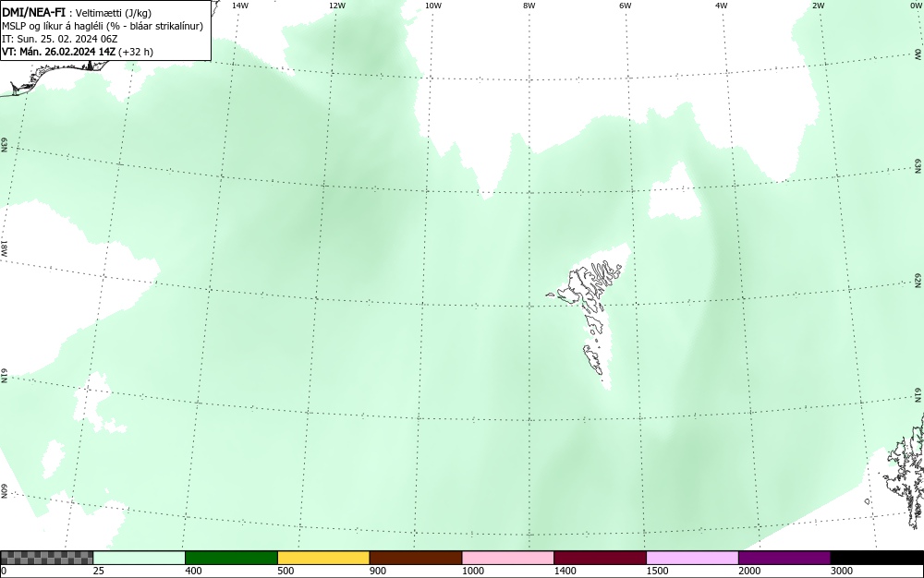The width and height of the screenshot is (924, 578).
Task: Click the lavender 1500–2000 legend swatch
Action: coord(692,558)
